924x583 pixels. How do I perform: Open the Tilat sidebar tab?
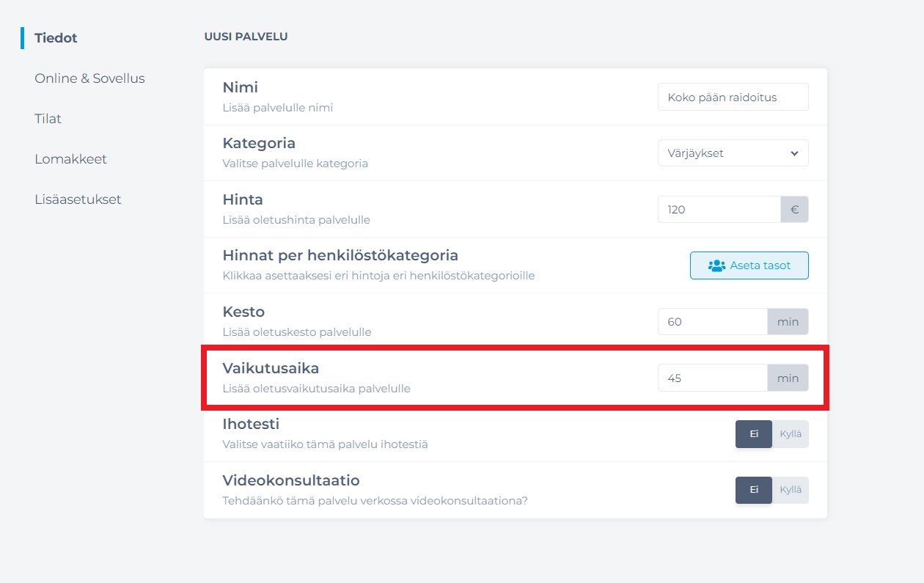(48, 119)
